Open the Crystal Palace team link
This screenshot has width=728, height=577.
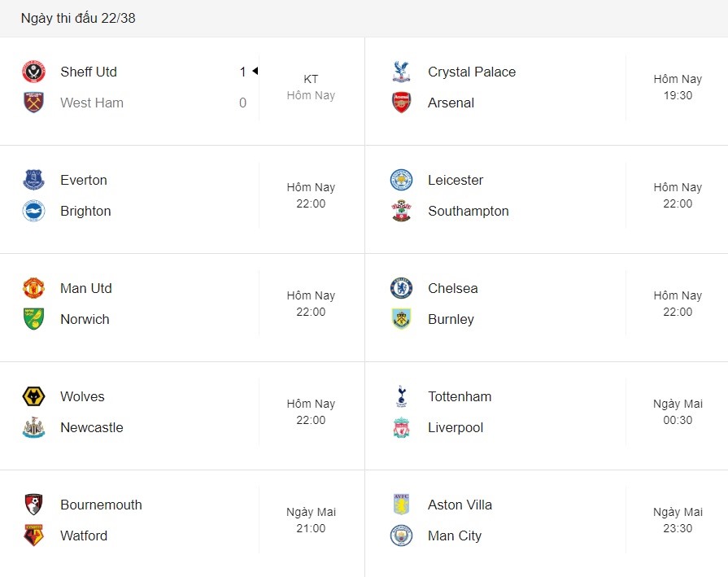[472, 72]
